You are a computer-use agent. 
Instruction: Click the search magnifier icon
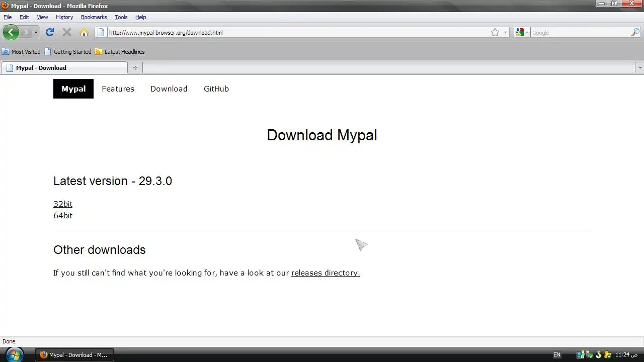coord(635,32)
